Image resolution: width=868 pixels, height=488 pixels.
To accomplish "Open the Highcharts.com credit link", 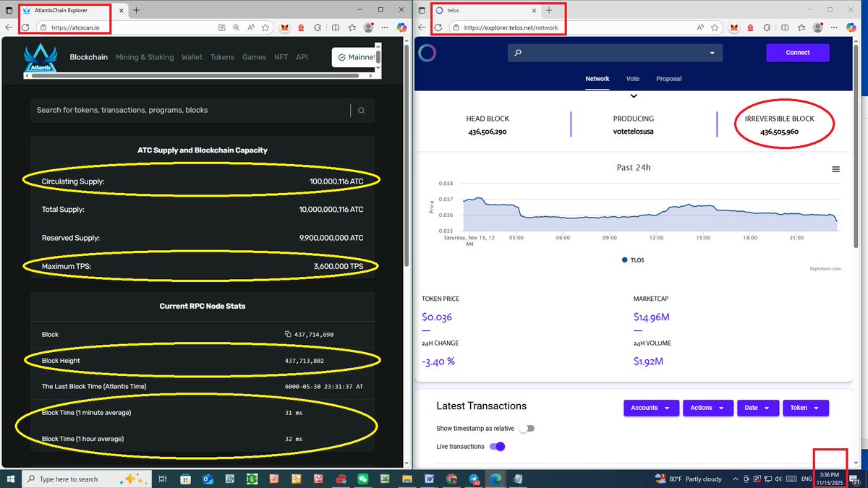I will 825,268.
